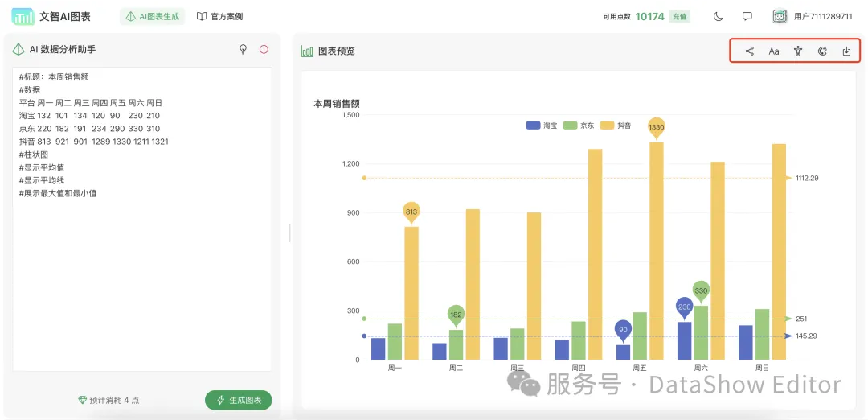Click the 周一 淘宝 blue bar
868x420 pixels.
[x=378, y=348]
